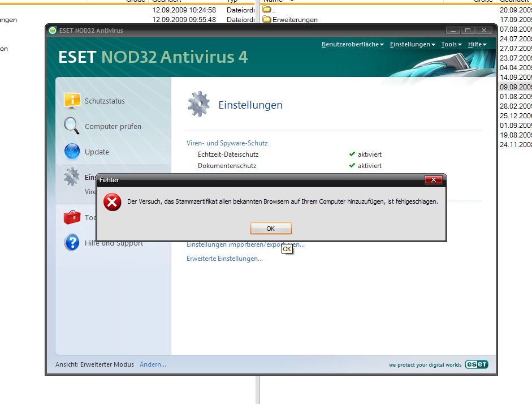Click ESET eye icon in title bar
Viewport: 532px width, 404px height.
pyautogui.click(x=52, y=31)
